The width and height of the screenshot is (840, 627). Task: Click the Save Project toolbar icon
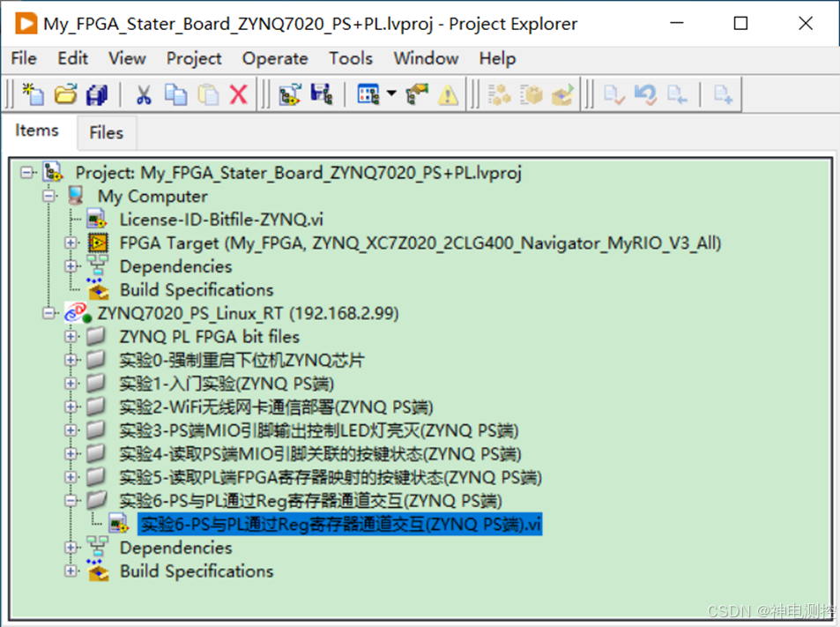(322, 94)
